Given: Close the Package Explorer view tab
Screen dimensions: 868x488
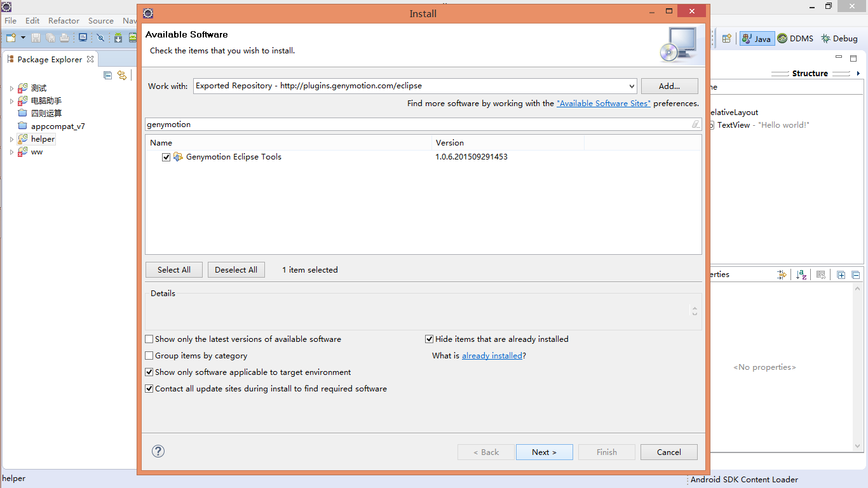Looking at the screenshot, I should (90, 59).
